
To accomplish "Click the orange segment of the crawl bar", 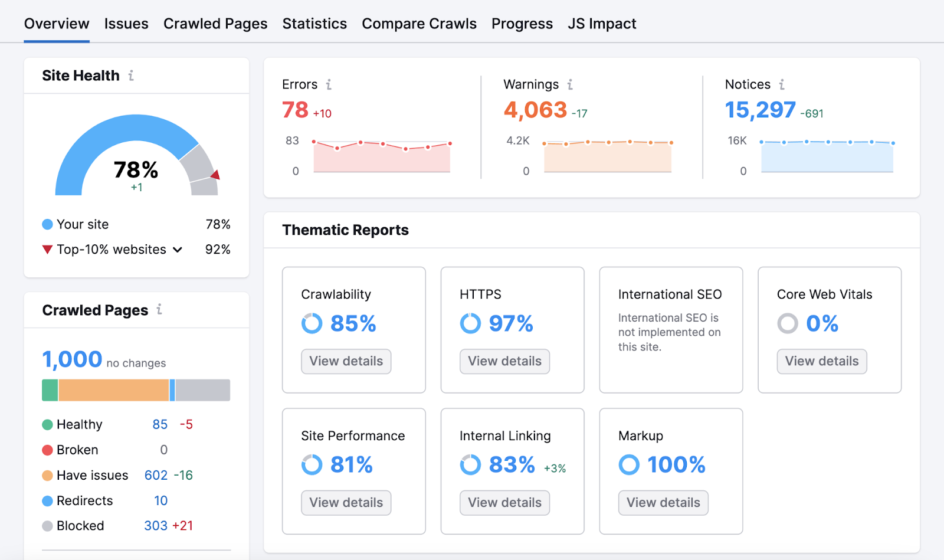I will click(114, 389).
